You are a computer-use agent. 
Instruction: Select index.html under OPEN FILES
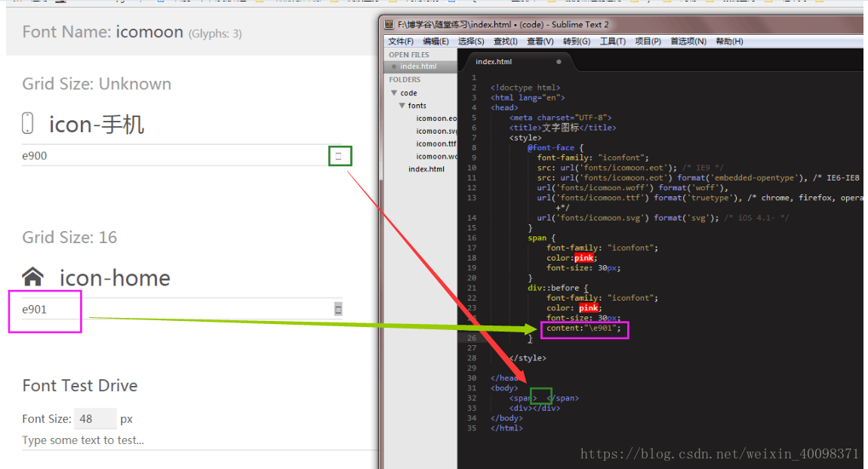tap(418, 66)
